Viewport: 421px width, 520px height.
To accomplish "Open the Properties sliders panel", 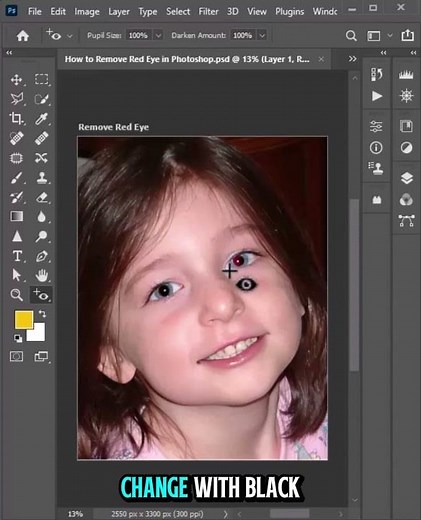I will pyautogui.click(x=376, y=126).
